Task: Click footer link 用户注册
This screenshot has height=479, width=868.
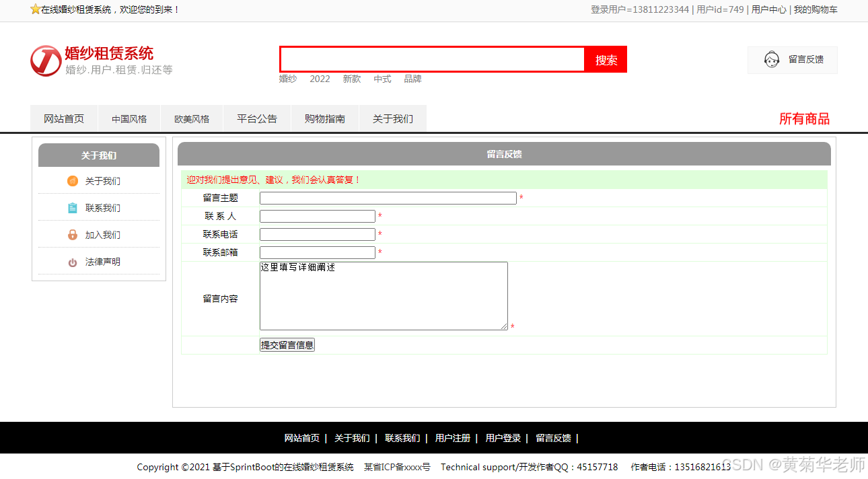Action: [453, 438]
